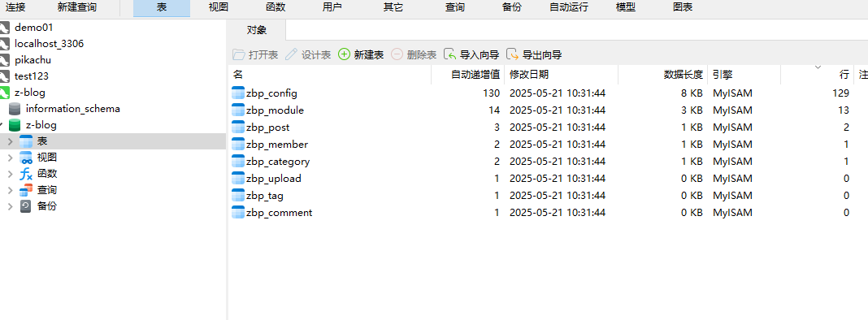868x320 pixels.
Task: Click the green z-blog database icon
Action: [15, 125]
